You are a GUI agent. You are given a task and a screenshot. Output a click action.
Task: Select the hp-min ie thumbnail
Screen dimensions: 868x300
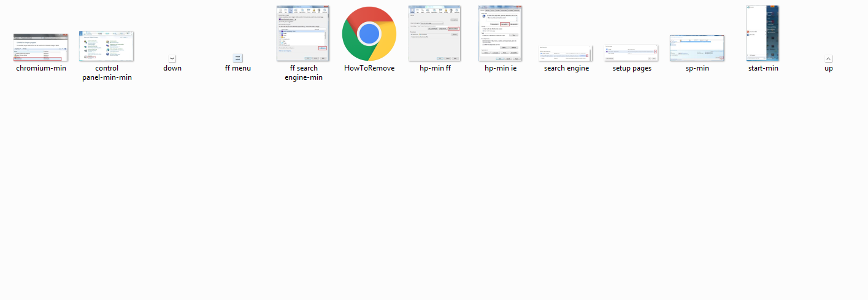[x=500, y=33]
